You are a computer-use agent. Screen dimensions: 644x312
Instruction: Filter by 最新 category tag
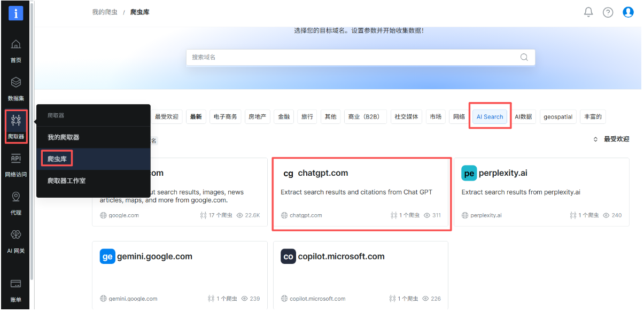pos(196,116)
